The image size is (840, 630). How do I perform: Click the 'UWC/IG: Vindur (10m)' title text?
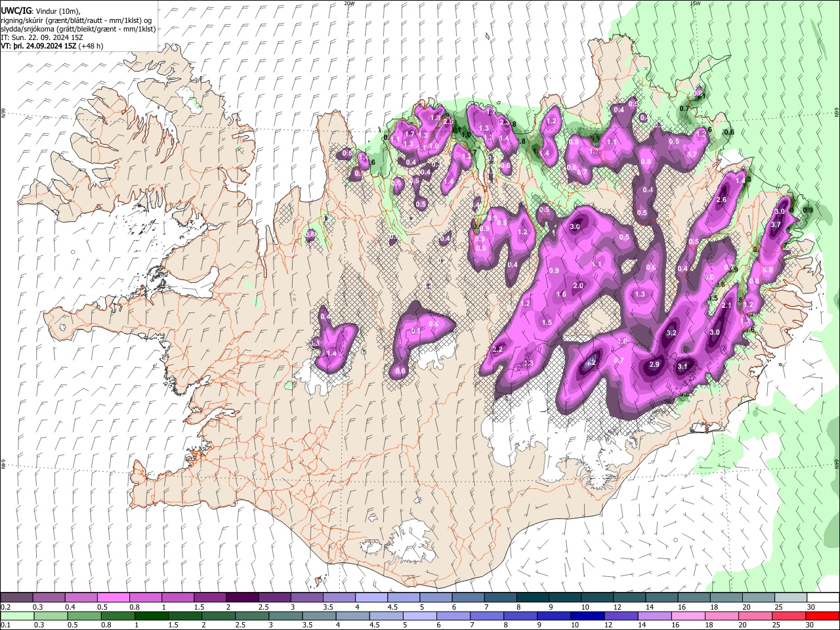pyautogui.click(x=40, y=11)
